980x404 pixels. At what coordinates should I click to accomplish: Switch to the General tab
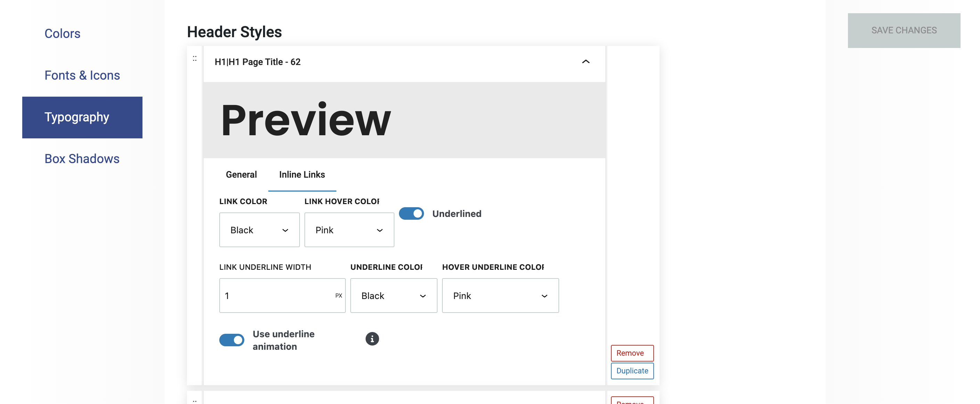(241, 175)
